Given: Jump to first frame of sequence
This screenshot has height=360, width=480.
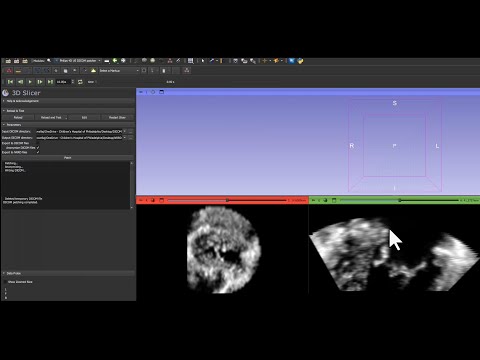Looking at the screenshot, I should [x=10, y=82].
